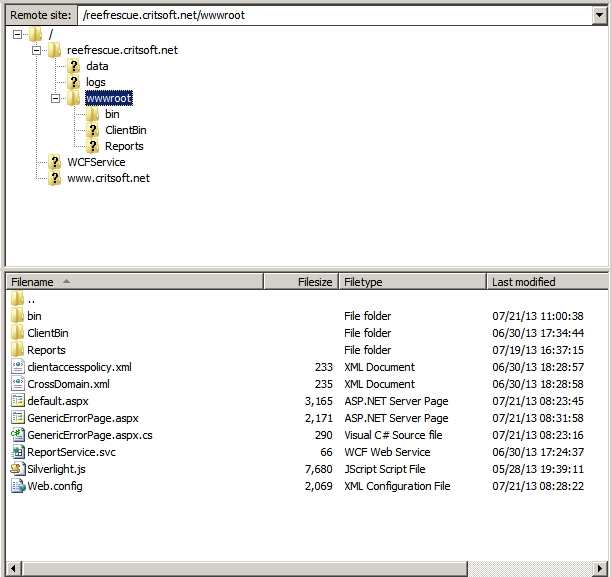Sort by the Last modified column header
Screen dimensions: 612x577
pos(547,282)
